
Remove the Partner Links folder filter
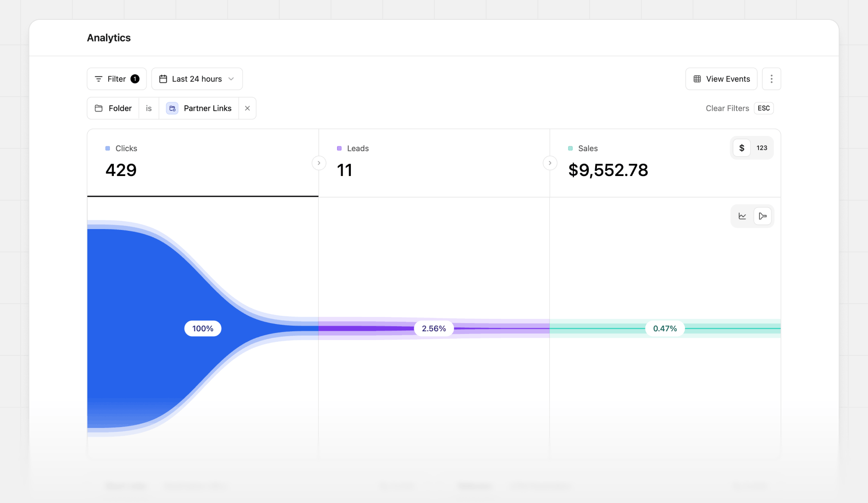(x=247, y=108)
